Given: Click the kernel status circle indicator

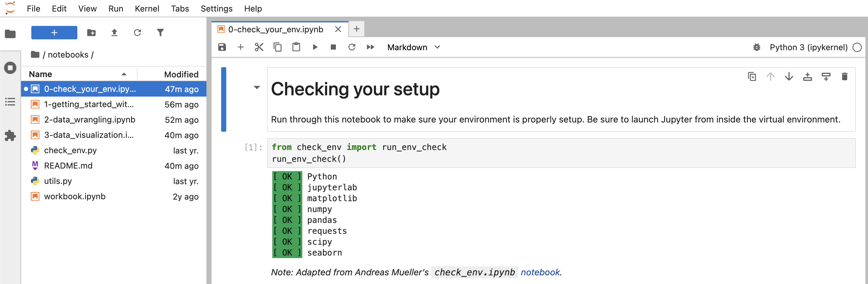Looking at the screenshot, I should [x=857, y=47].
